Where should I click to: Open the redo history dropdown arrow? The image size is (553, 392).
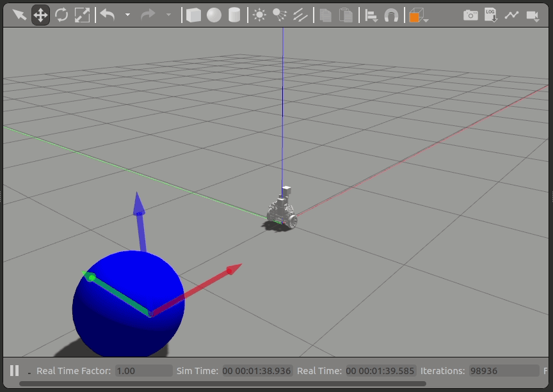click(168, 15)
